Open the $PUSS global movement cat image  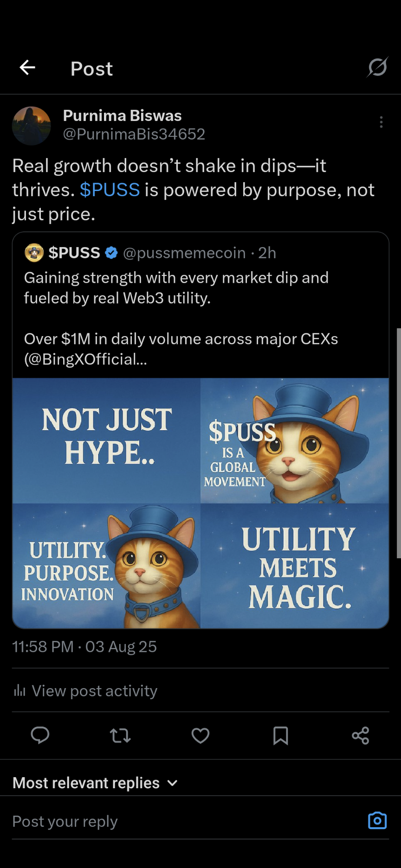pos(295,440)
